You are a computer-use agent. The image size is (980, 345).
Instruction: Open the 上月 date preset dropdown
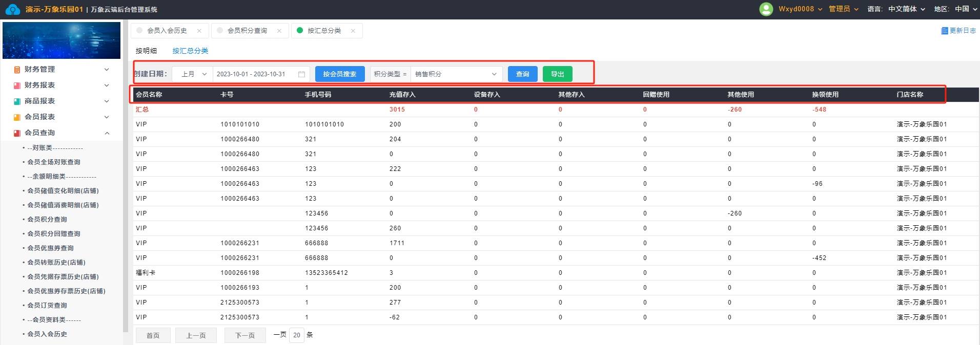pyautogui.click(x=192, y=74)
